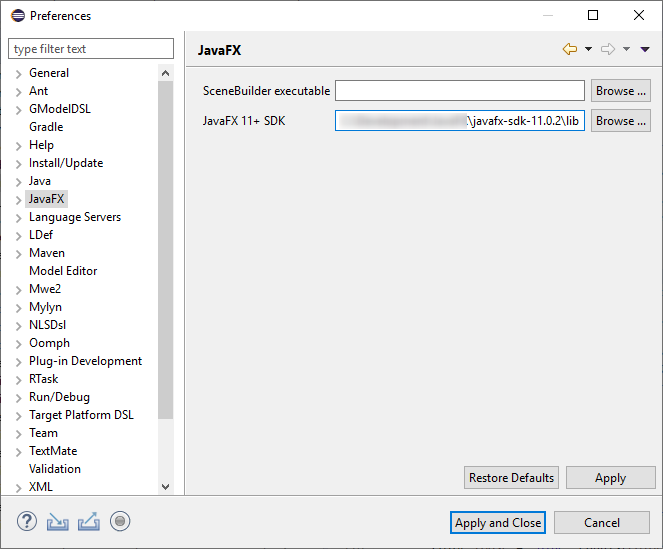The width and height of the screenshot is (663, 549).
Task: Click the Apply button
Action: click(x=611, y=478)
